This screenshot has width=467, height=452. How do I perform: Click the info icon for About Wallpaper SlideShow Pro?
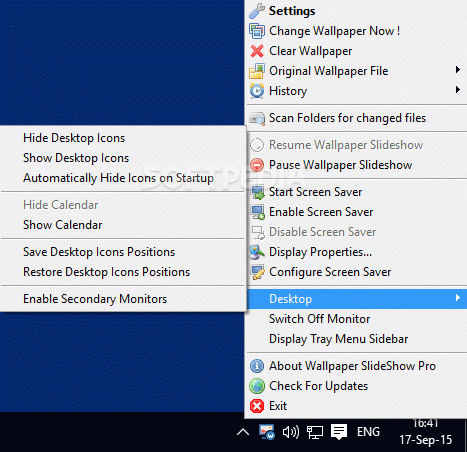tap(257, 366)
